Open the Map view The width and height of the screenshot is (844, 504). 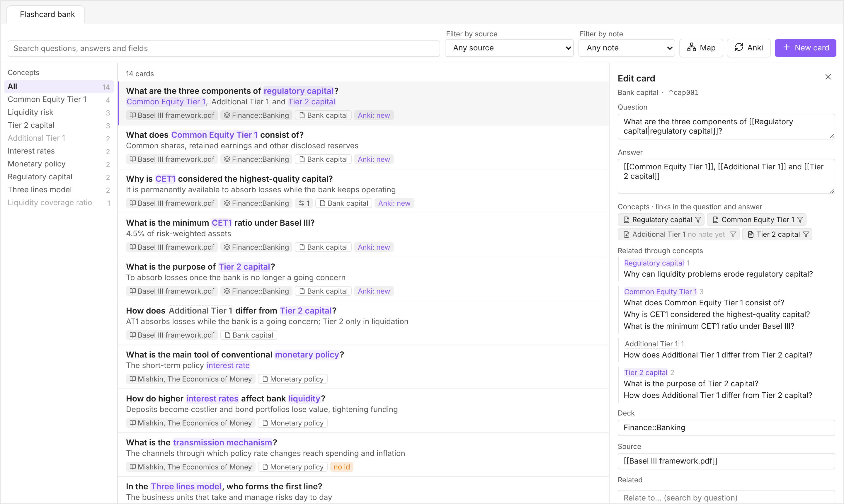tap(701, 48)
